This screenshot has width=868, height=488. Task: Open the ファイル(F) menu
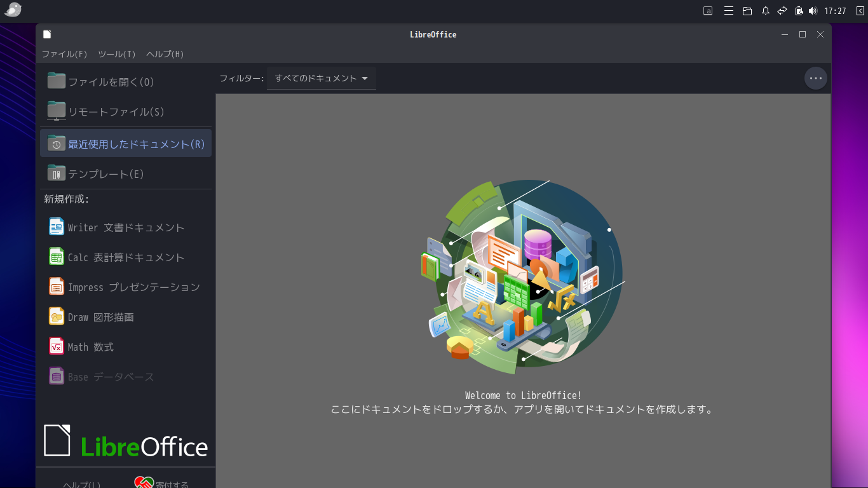[x=65, y=54]
